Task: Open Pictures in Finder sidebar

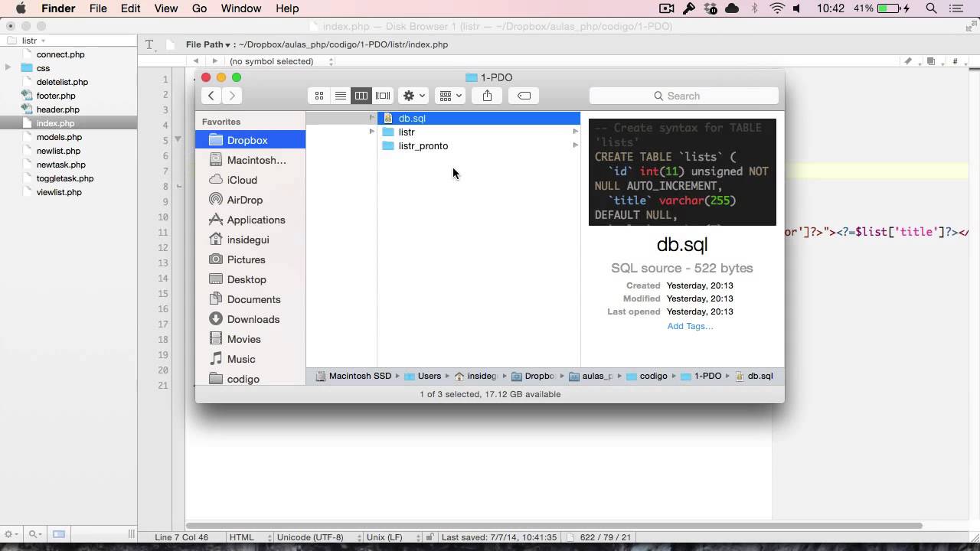Action: tap(250, 259)
